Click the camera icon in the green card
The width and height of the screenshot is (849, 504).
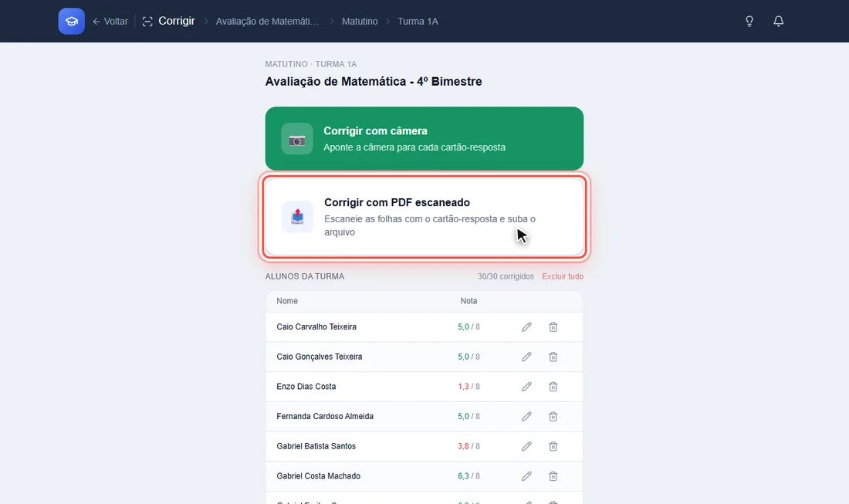[x=296, y=139]
